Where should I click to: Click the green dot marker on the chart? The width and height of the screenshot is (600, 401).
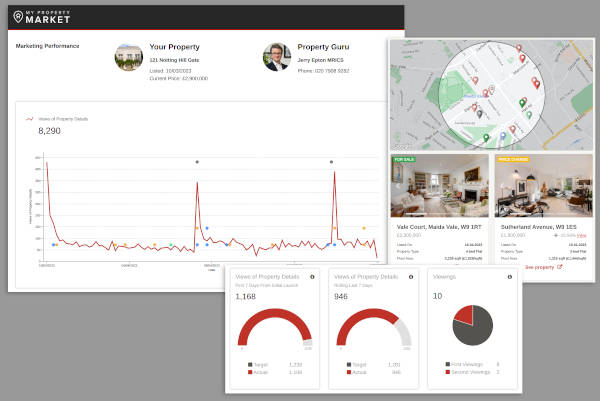tap(171, 245)
